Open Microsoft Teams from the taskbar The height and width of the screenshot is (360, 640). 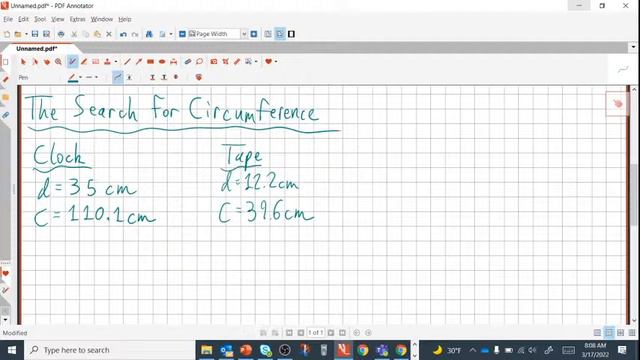click(382, 350)
